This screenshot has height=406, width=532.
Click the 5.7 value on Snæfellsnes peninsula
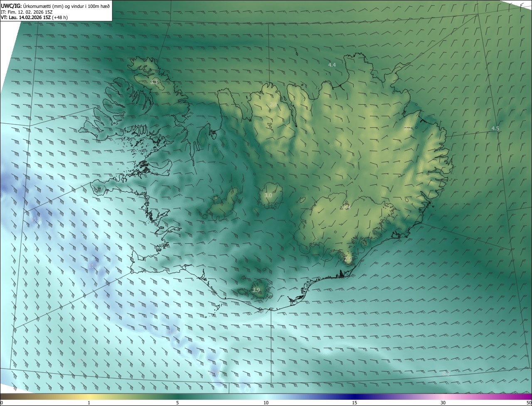pyautogui.click(x=98, y=189)
